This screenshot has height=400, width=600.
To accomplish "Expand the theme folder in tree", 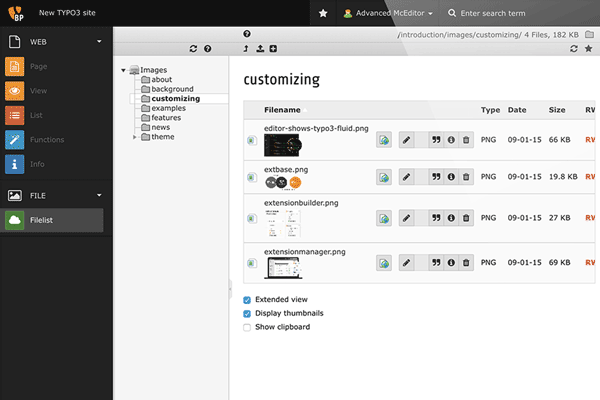I will (135, 137).
